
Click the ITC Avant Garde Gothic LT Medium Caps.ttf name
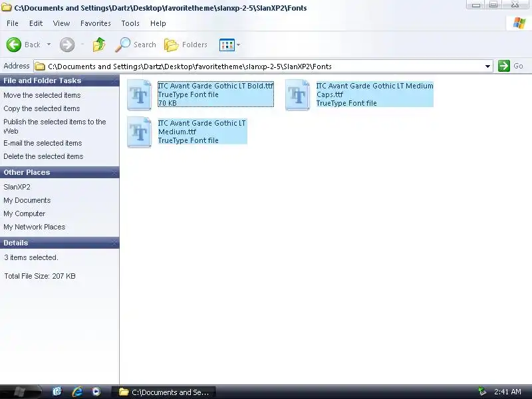tap(374, 90)
